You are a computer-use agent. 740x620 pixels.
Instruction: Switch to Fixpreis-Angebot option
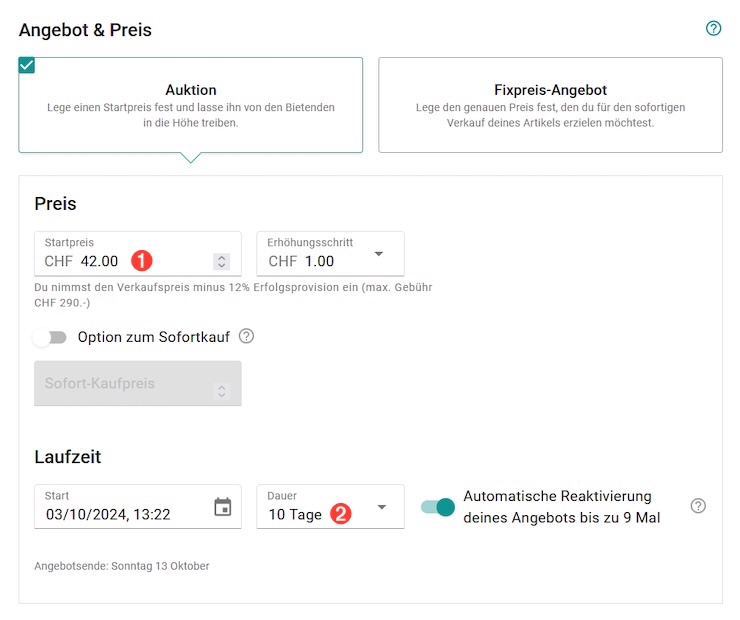[x=550, y=105]
